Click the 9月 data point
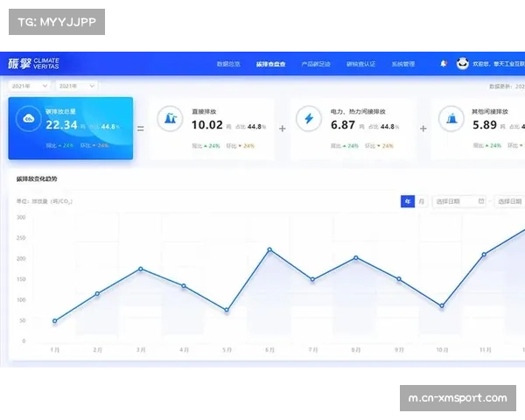This screenshot has width=525, height=420. point(399,279)
